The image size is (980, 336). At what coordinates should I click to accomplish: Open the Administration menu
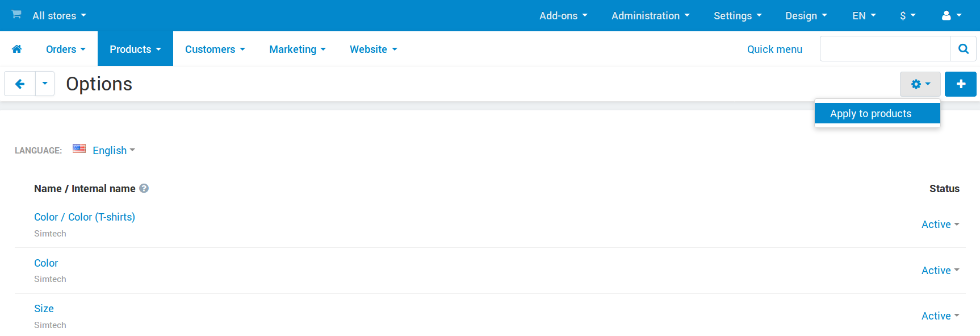tap(651, 16)
